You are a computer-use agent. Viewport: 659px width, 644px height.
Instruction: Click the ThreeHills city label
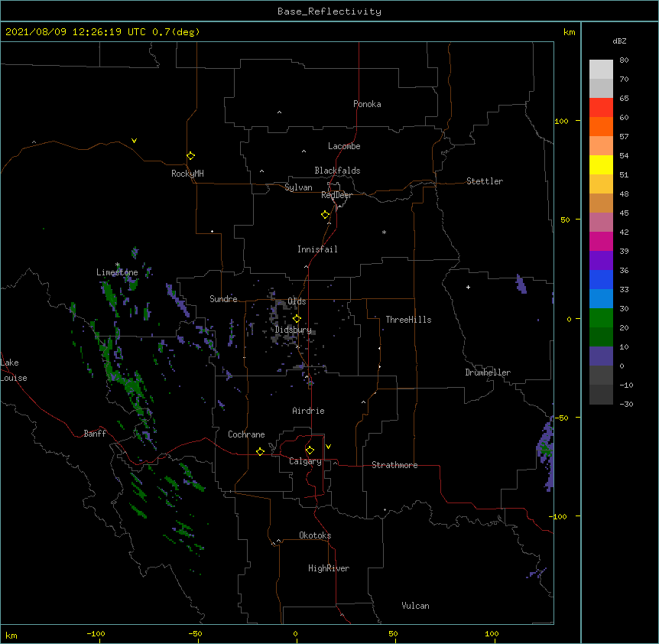408,320
